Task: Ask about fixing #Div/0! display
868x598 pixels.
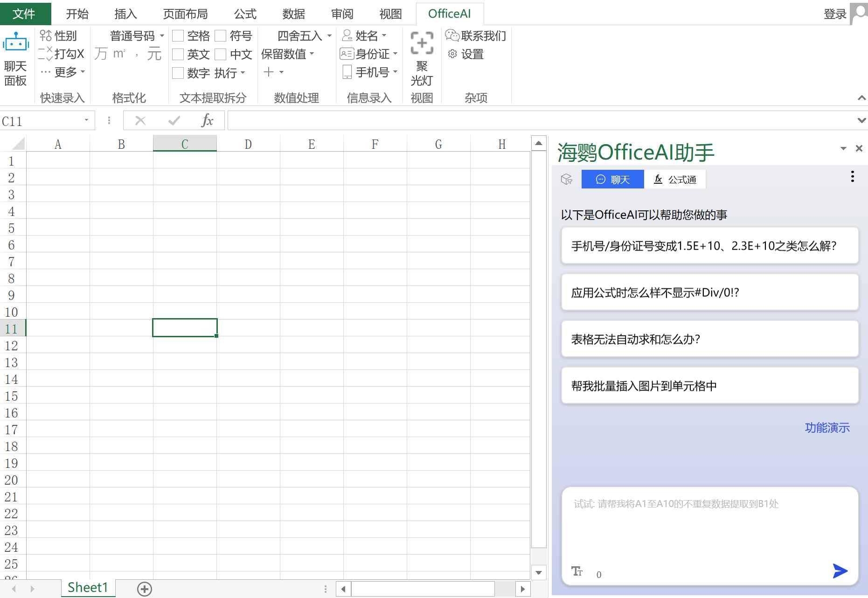Action: [709, 292]
